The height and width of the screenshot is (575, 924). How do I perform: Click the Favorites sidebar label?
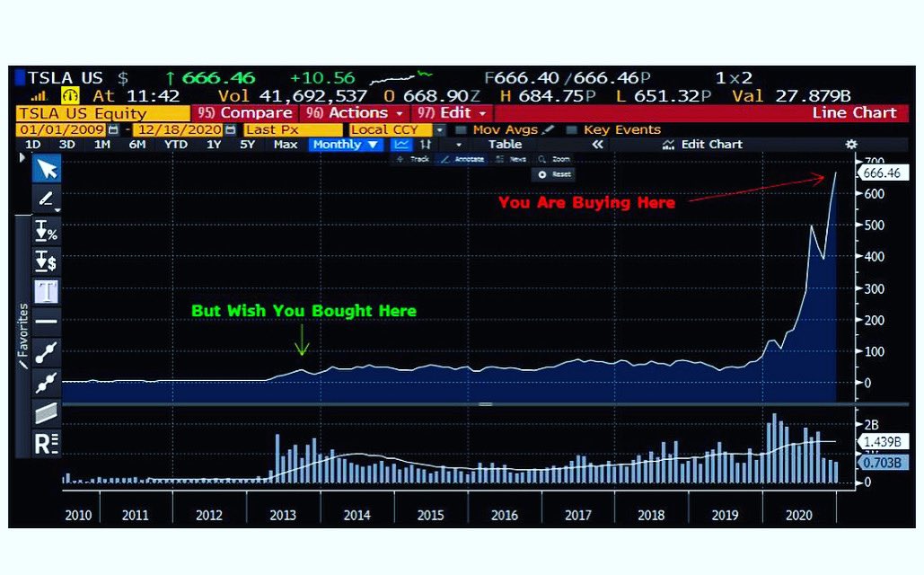click(x=23, y=336)
